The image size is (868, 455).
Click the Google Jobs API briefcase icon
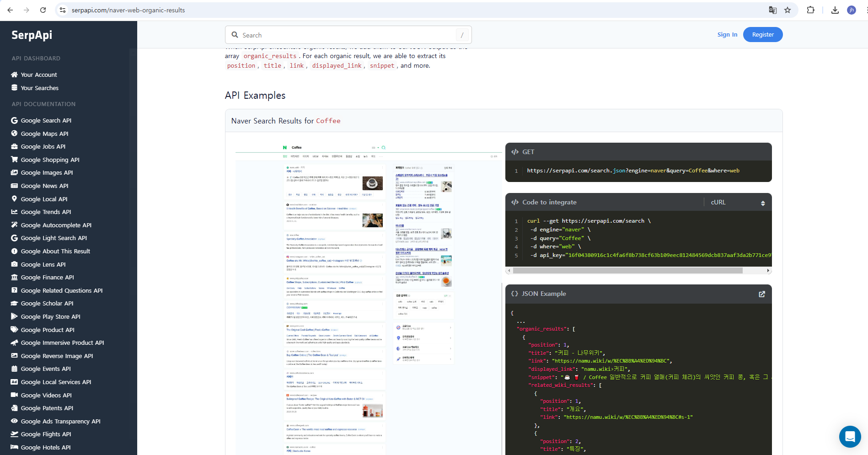pyautogui.click(x=15, y=146)
